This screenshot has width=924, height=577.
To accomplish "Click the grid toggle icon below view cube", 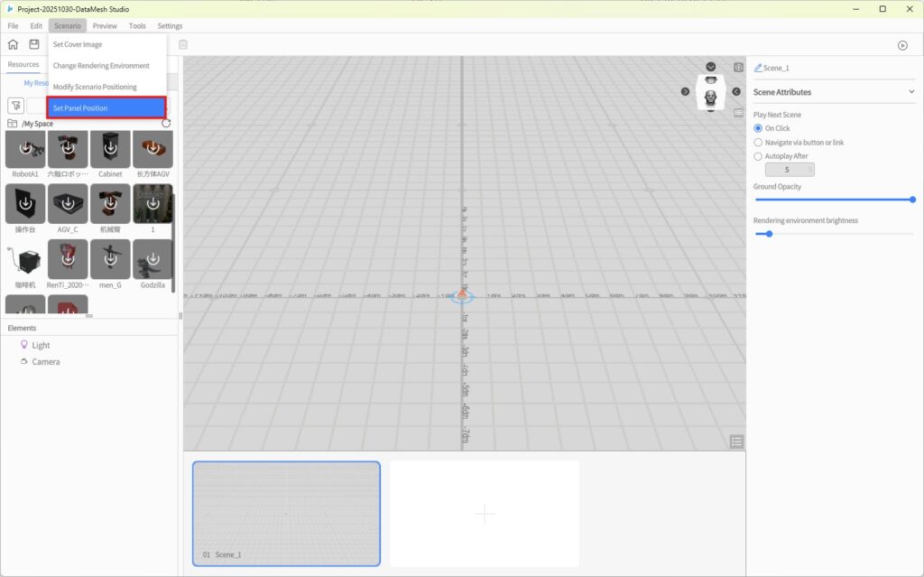I will 738,113.
